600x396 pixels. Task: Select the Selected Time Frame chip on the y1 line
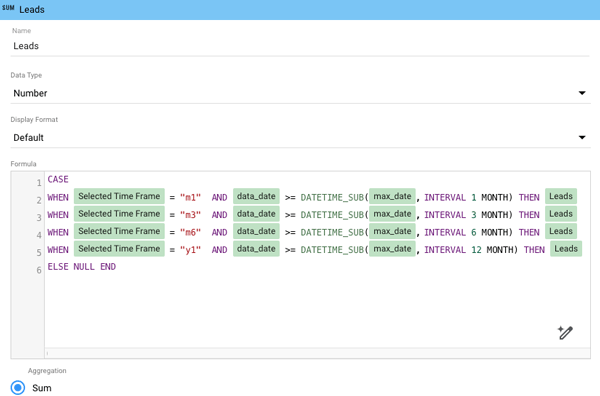pyautogui.click(x=119, y=249)
